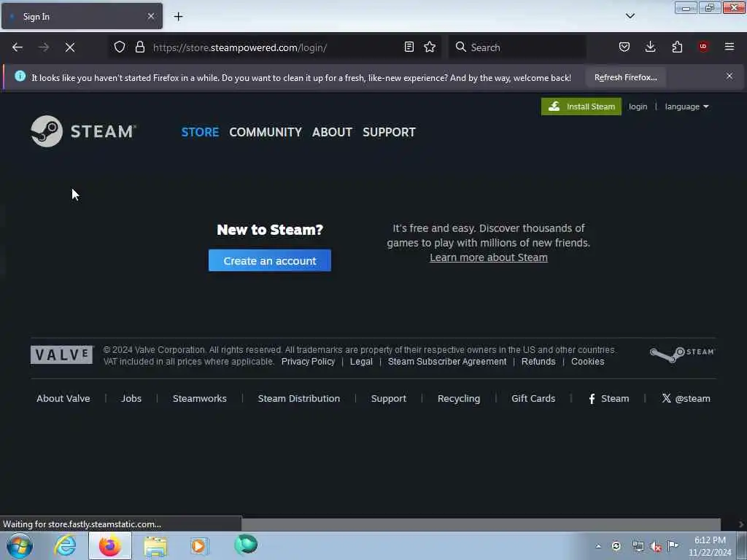Click the address bar URL field
Screen dimensions: 747x560
[276, 47]
